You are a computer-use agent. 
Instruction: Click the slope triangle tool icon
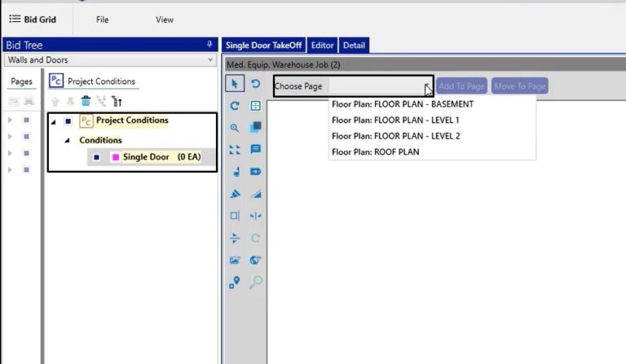[x=255, y=194]
